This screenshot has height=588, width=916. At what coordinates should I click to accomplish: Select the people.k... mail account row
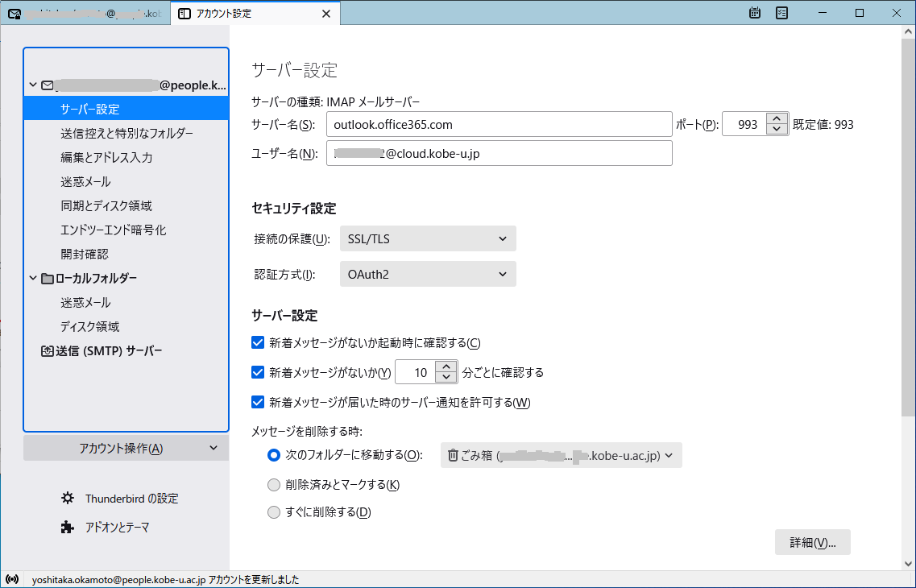[x=126, y=85]
